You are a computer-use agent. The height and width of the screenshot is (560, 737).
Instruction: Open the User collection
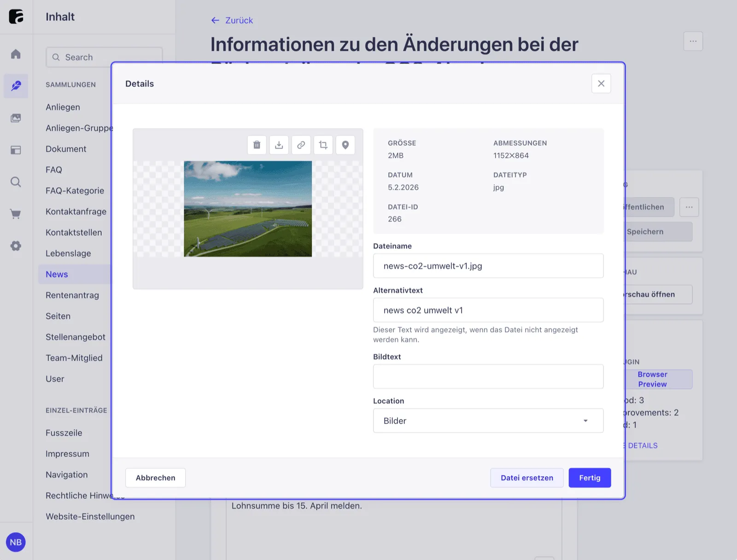point(55,379)
